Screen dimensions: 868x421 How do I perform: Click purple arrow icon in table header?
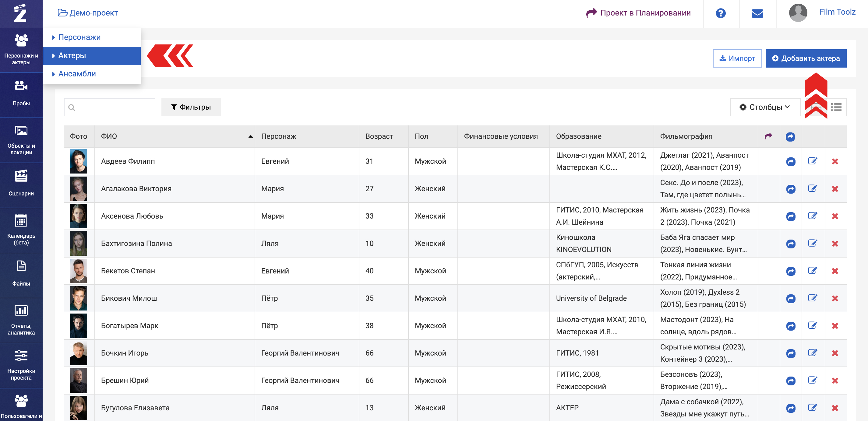[x=768, y=136]
